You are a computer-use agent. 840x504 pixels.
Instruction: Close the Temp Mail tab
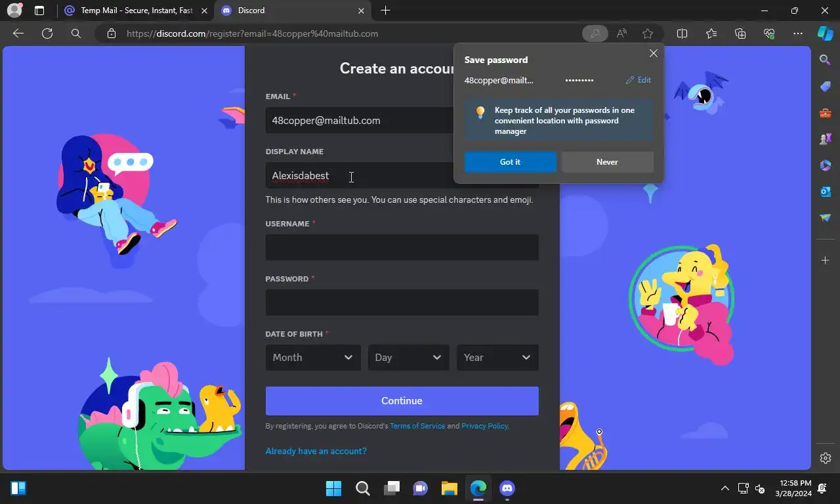204,10
